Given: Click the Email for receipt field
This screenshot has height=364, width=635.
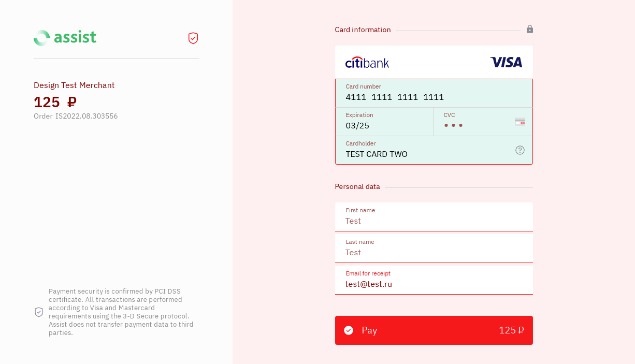Looking at the screenshot, I should click(434, 284).
